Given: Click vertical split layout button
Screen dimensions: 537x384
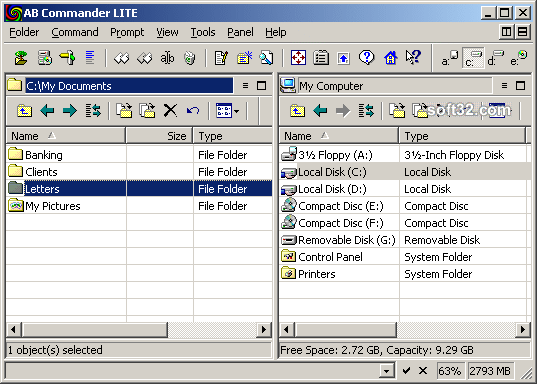Looking at the screenshot, I should [506, 32].
